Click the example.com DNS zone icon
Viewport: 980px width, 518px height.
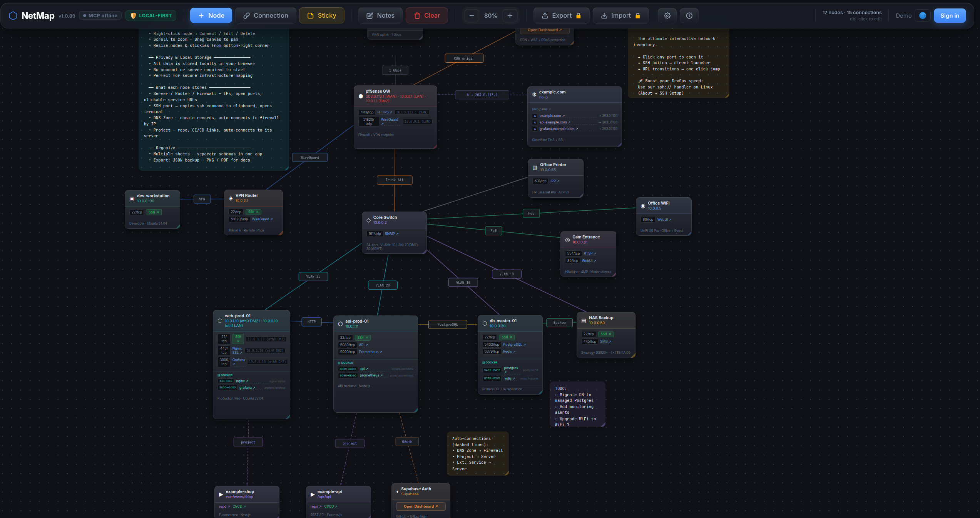coord(534,95)
